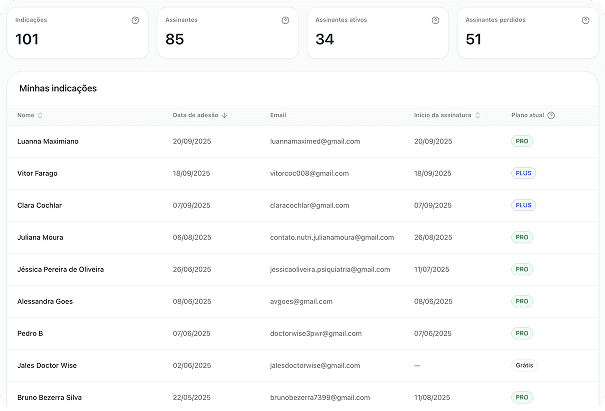Select PLUS badge for Vitor Farago
The width and height of the screenshot is (605, 411).
click(x=523, y=173)
